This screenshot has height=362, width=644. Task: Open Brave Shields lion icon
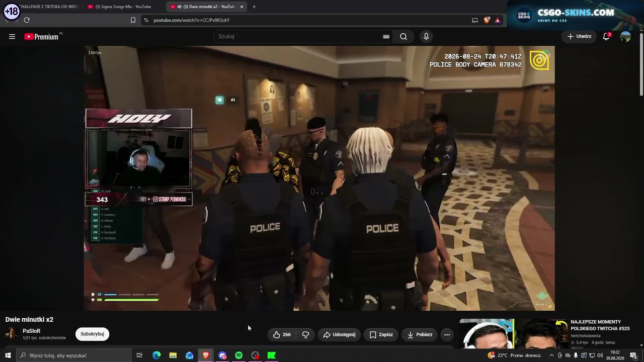click(487, 20)
